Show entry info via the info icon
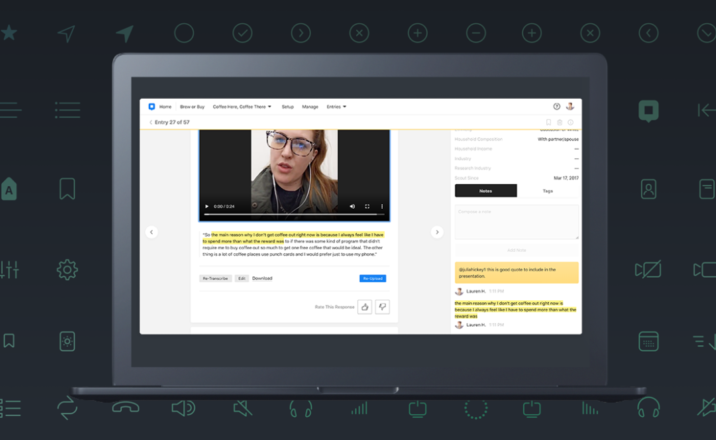The image size is (716, 440). pos(570,122)
